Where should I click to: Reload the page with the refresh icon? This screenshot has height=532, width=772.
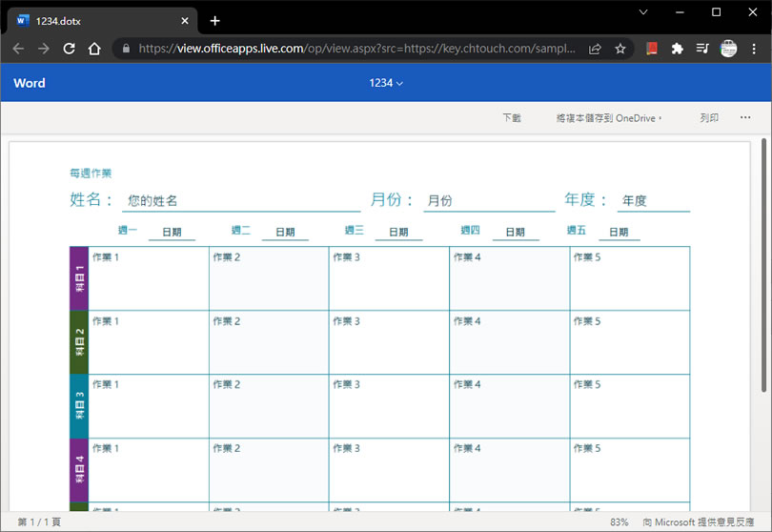tap(69, 49)
